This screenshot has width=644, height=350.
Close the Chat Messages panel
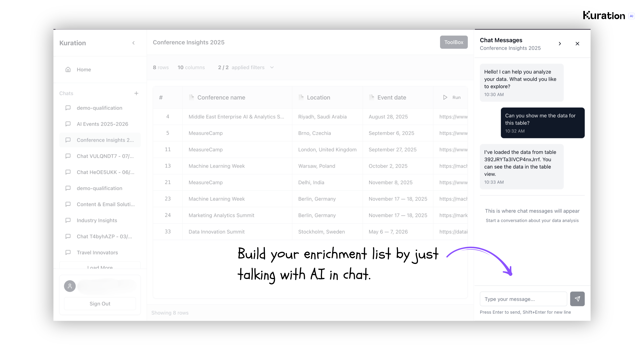(577, 44)
